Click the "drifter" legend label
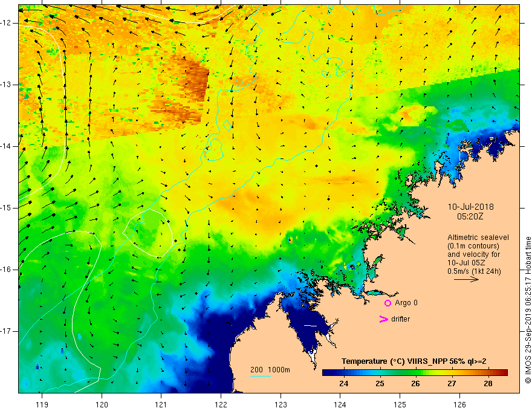This screenshot has height=411, width=532. (x=400, y=319)
